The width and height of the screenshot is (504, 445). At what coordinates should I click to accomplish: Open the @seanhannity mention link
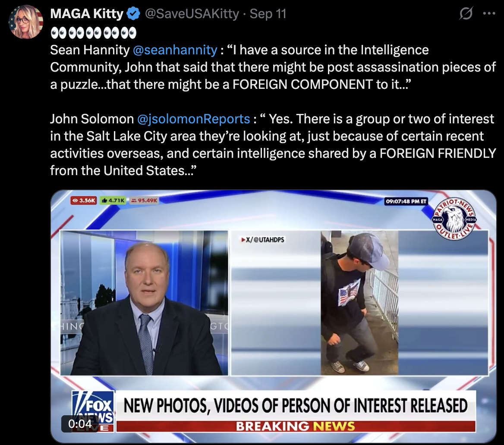pyautogui.click(x=175, y=50)
